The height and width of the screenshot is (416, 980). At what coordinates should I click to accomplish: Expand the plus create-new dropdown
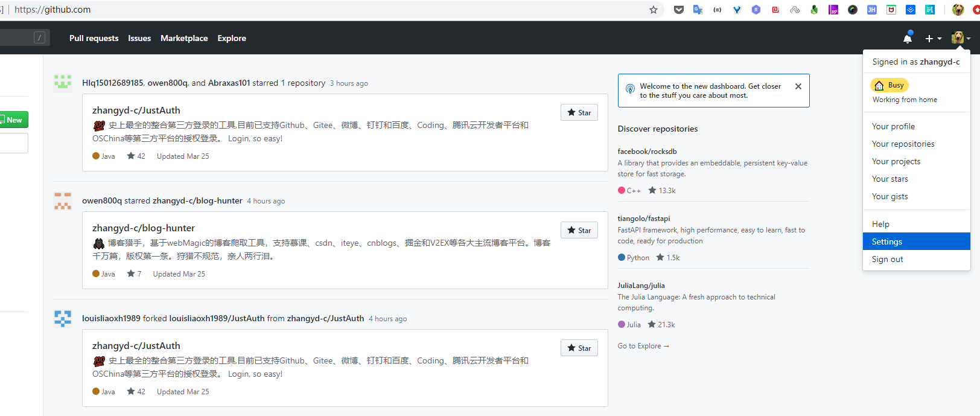point(933,39)
